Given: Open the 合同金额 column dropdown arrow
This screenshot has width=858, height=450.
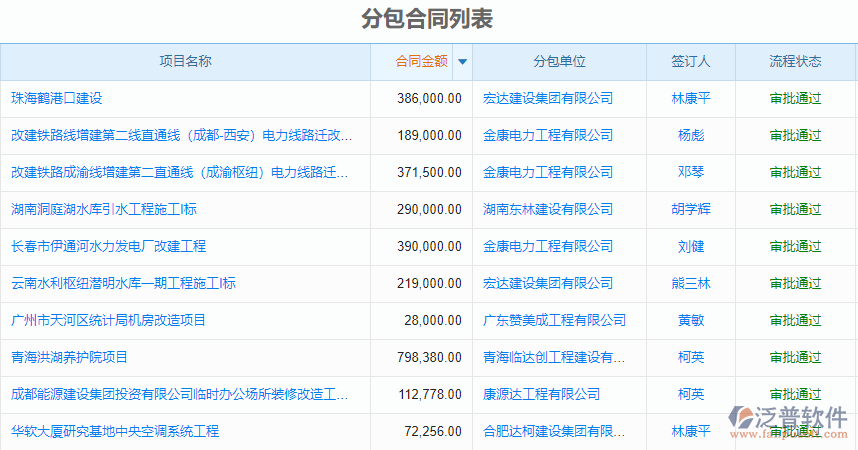Looking at the screenshot, I should [x=462, y=61].
